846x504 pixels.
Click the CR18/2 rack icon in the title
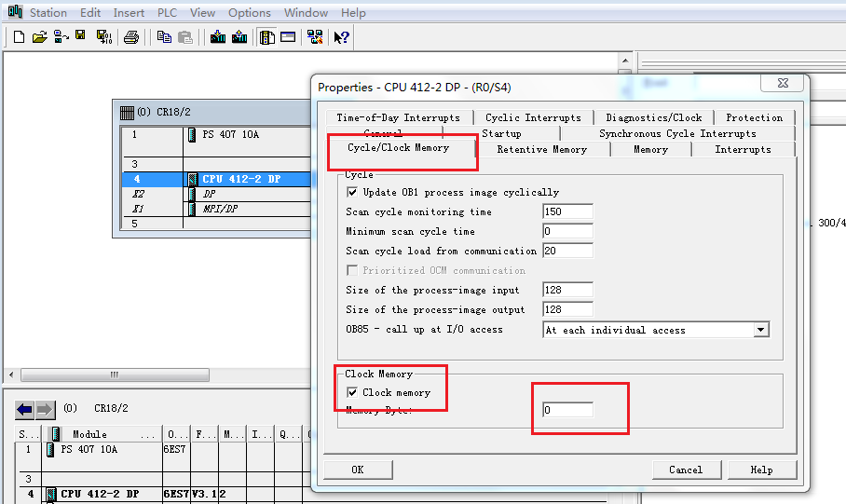click(127, 112)
